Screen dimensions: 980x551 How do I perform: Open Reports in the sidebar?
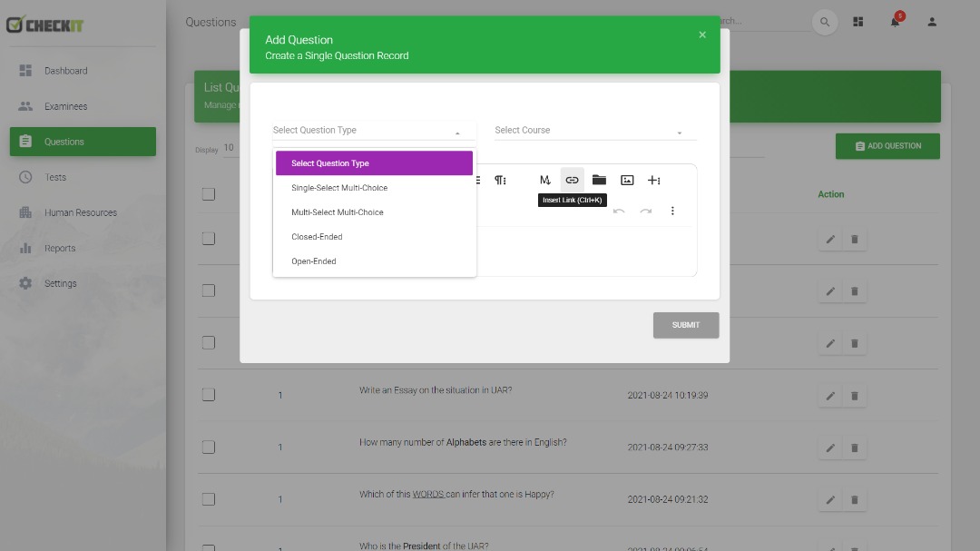pyautogui.click(x=83, y=249)
